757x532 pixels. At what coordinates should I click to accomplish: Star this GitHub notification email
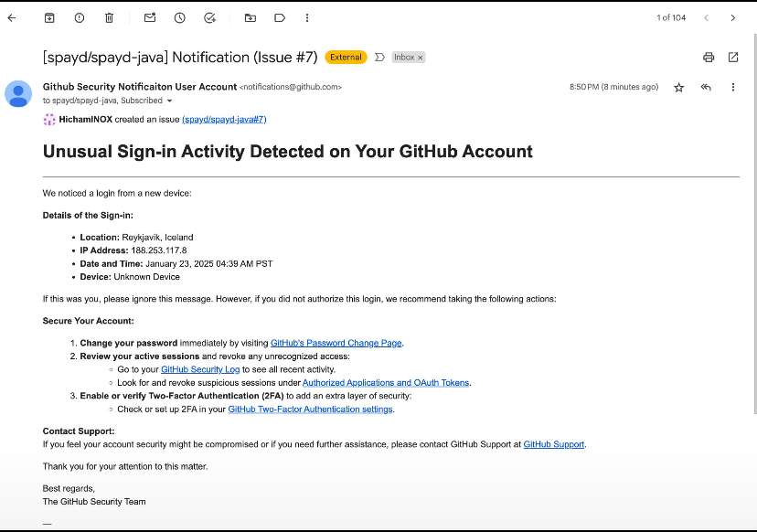pyautogui.click(x=678, y=87)
